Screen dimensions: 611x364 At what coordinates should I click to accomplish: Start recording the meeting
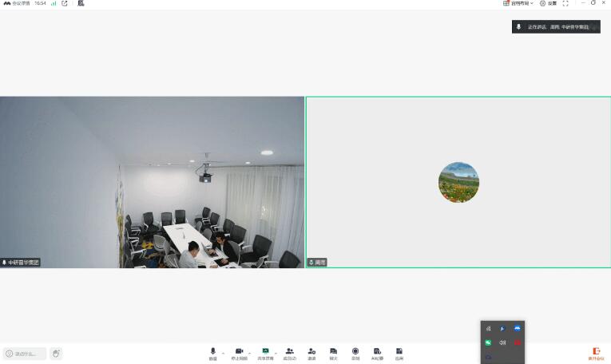coord(355,352)
